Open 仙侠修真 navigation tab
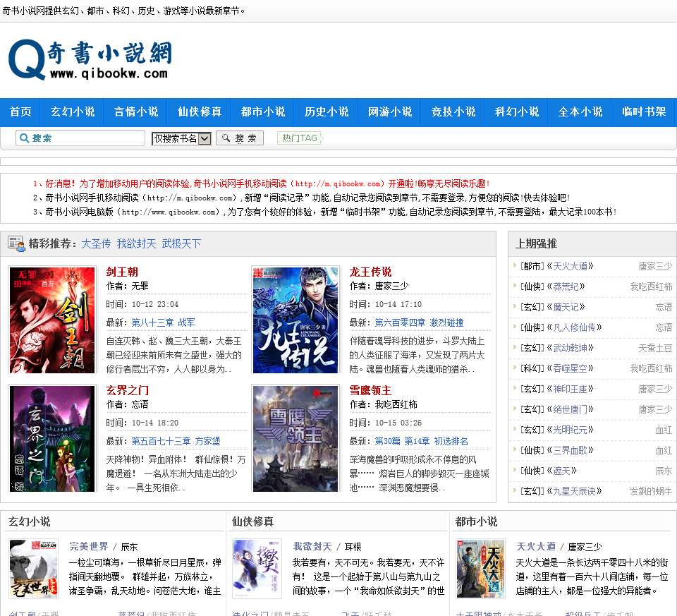This screenshot has width=677, height=616. (200, 112)
